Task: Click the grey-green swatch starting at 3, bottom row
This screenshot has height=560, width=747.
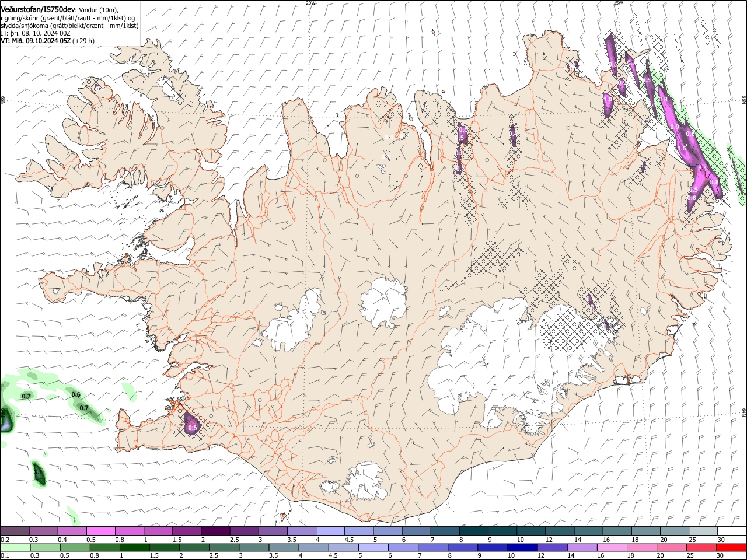Action: tap(254, 548)
